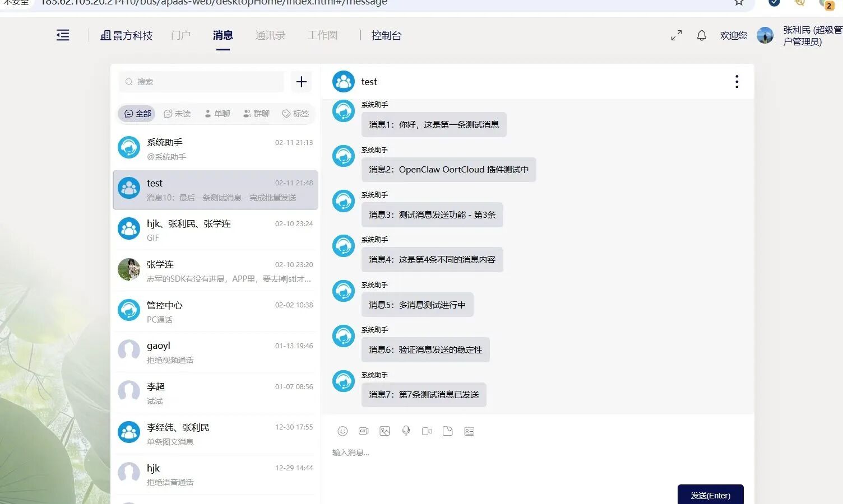The image size is (843, 504).
Task: Click the 系统助手 sender label above 消息1
Action: (x=374, y=105)
